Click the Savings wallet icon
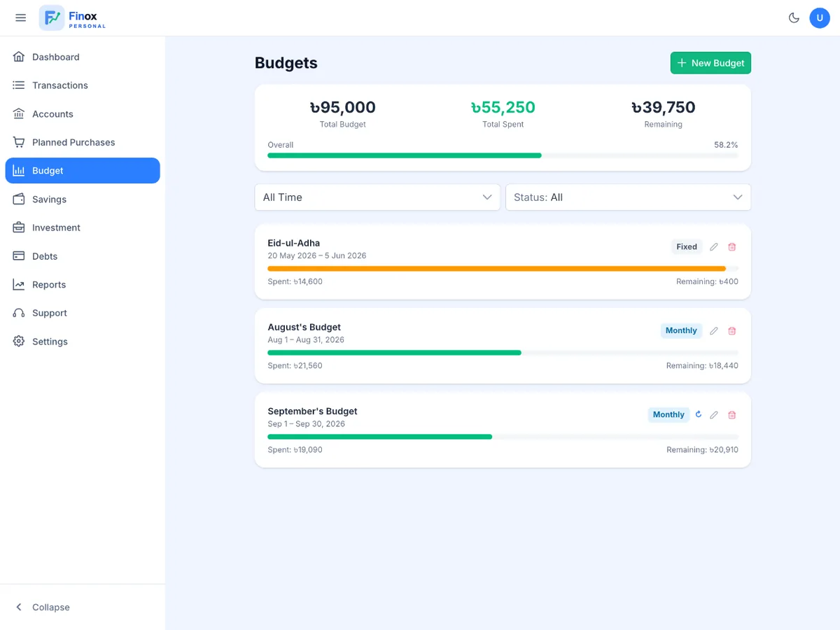840x630 pixels. [x=19, y=199]
